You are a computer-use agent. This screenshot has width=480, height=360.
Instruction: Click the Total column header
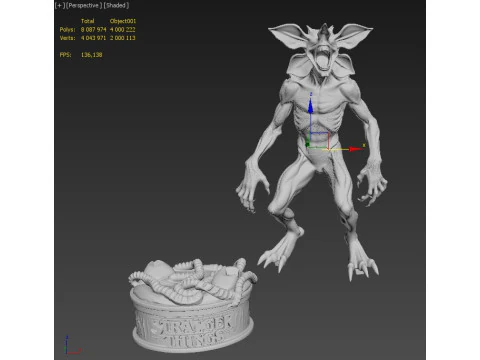[88, 21]
